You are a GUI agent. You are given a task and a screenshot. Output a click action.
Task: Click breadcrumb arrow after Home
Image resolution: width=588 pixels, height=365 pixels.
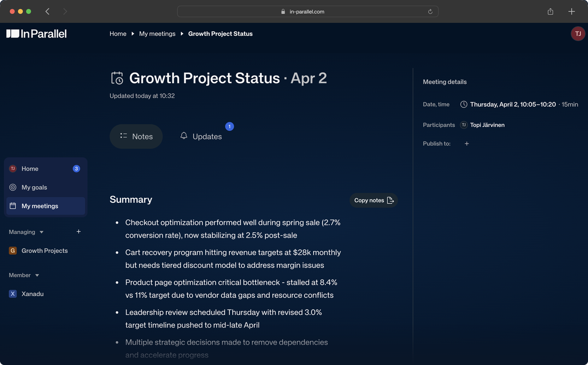point(133,34)
